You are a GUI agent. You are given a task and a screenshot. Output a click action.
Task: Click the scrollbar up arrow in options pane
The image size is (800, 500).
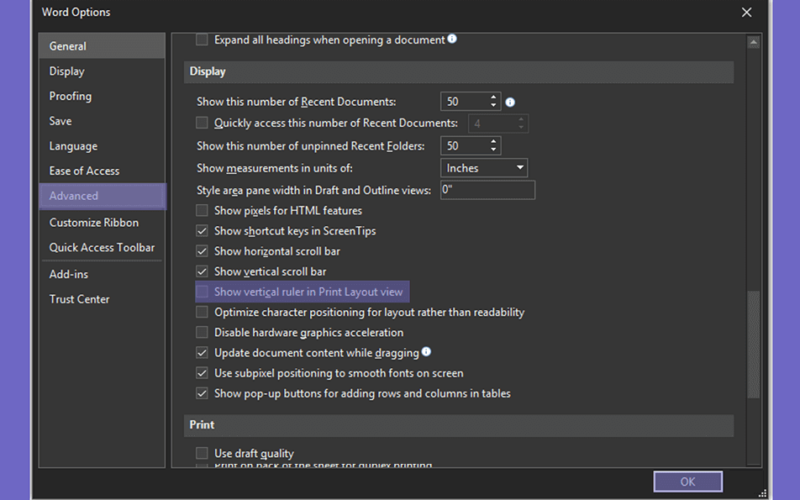click(x=753, y=43)
